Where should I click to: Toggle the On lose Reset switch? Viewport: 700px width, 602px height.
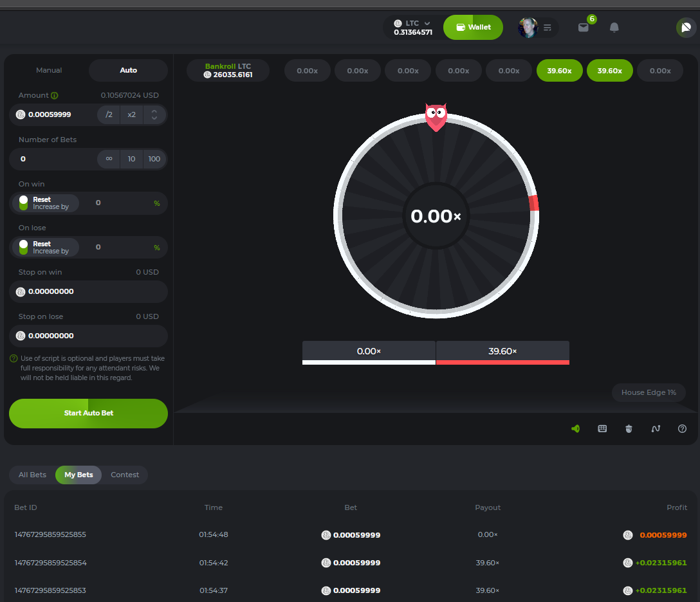24,248
